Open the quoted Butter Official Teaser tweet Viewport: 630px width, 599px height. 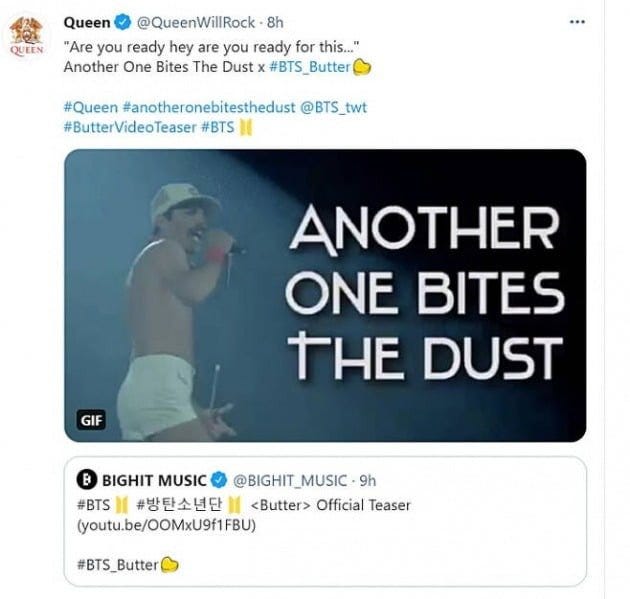point(325,521)
